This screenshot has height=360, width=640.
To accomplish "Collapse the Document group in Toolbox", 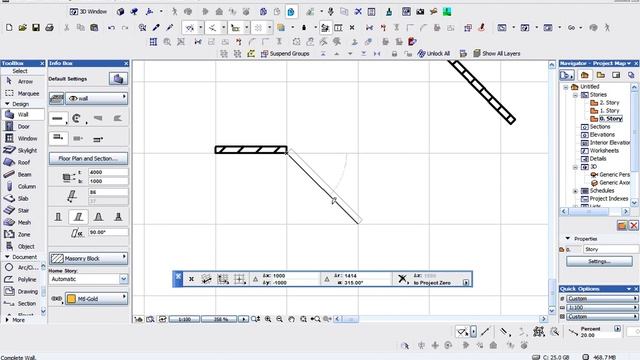I will tap(7, 257).
